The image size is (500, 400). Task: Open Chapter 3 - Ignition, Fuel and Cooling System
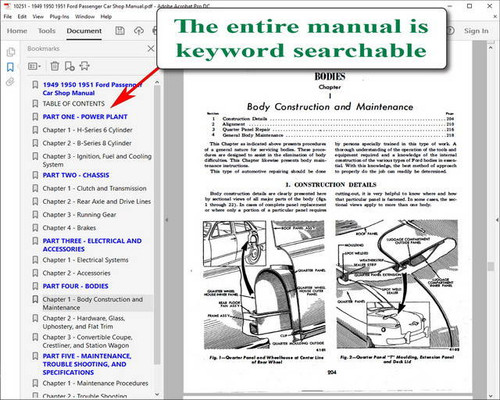point(97,160)
